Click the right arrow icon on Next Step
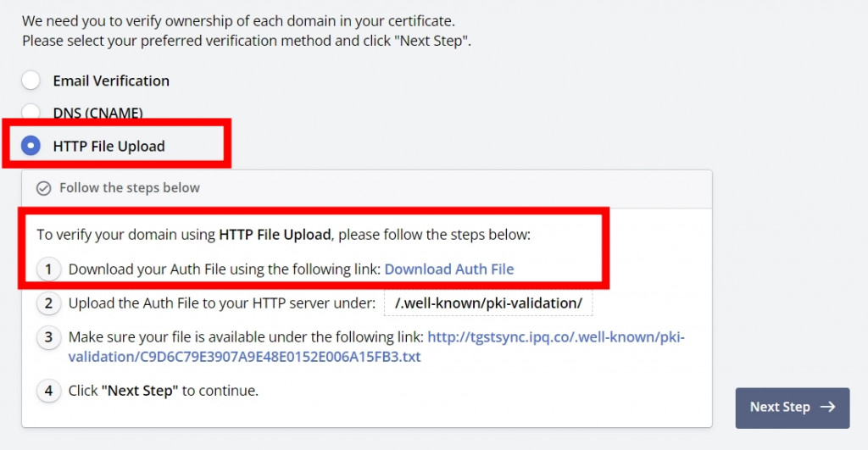This screenshot has width=868, height=450. point(828,407)
